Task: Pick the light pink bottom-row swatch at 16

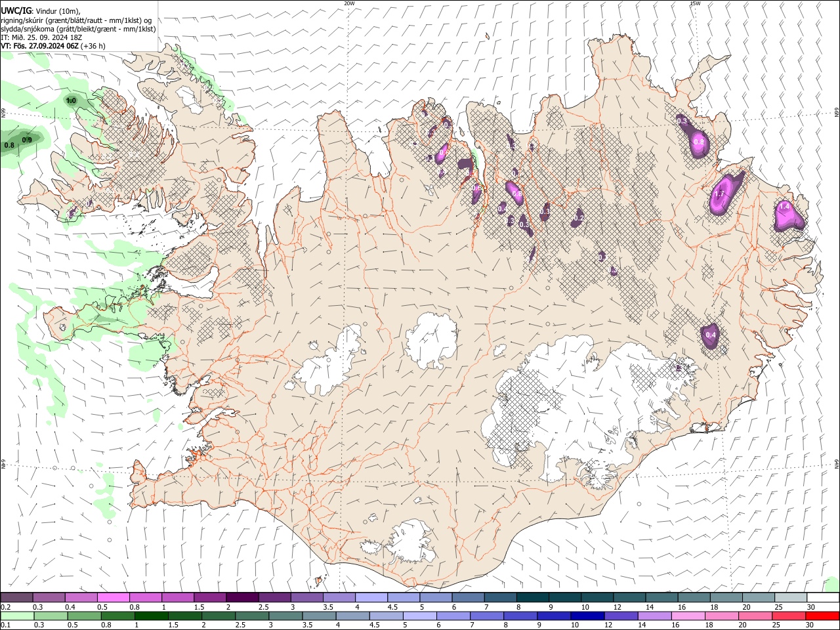Action: tap(688, 616)
